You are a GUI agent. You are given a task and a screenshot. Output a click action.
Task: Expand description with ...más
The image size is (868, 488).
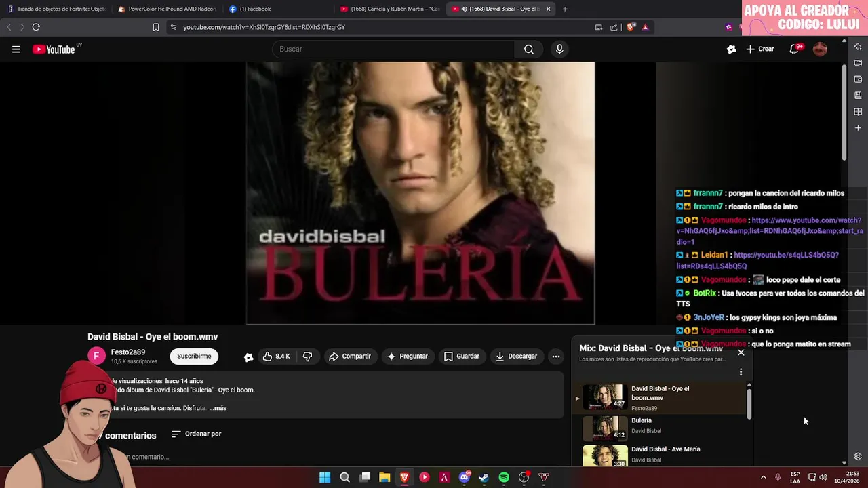click(x=218, y=408)
